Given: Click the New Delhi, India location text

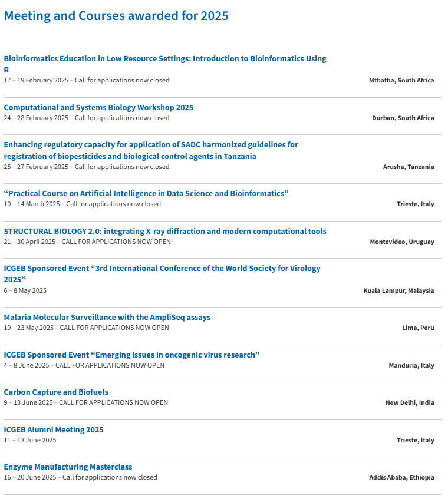Looking at the screenshot, I should tap(410, 403).
